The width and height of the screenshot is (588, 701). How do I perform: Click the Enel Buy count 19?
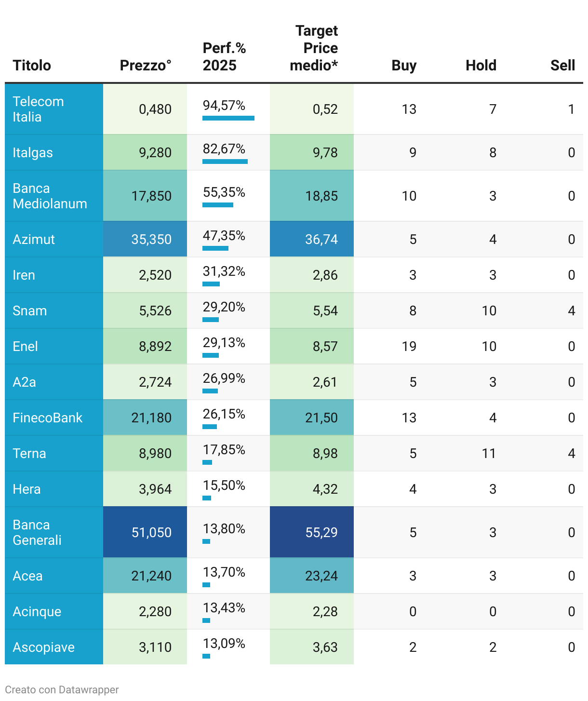[409, 346]
